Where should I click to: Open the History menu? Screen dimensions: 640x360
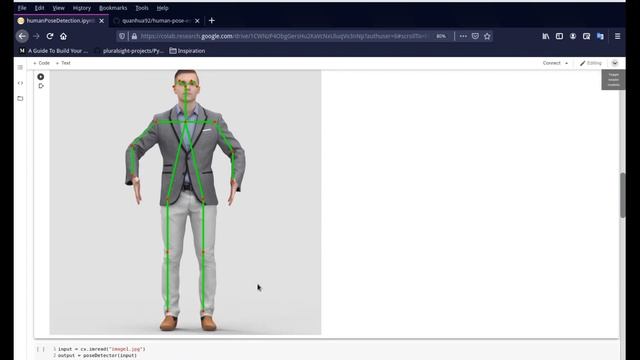pos(82,8)
